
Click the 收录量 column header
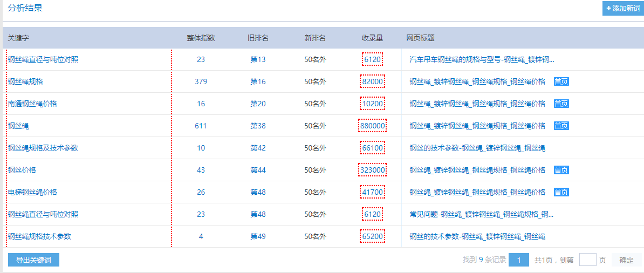click(x=373, y=38)
